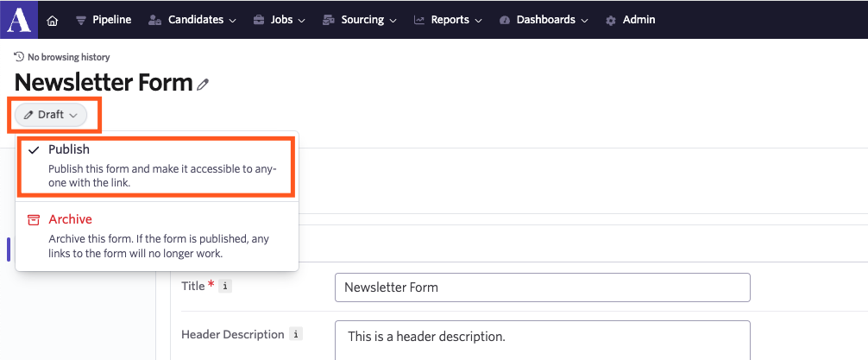
Task: Open the Dashboards dropdown
Action: click(x=544, y=20)
